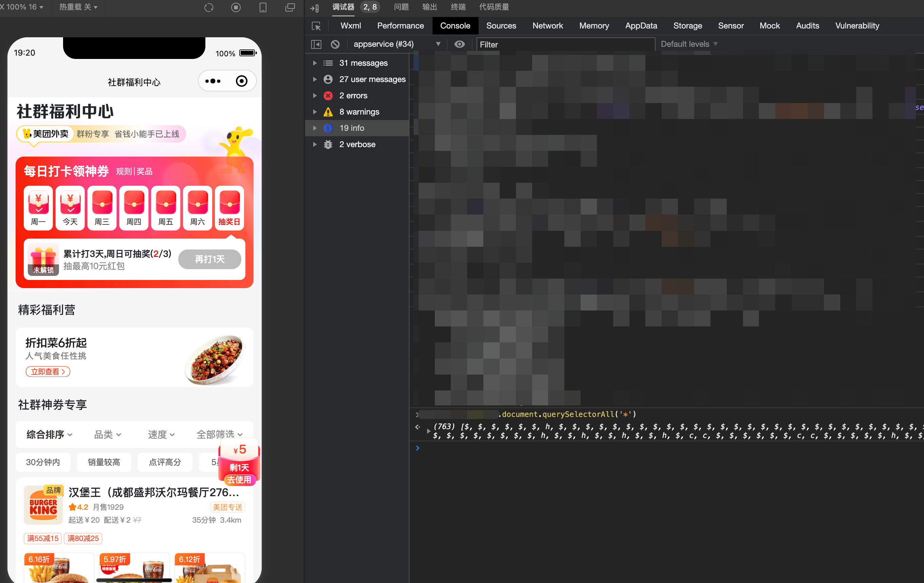Select the 30分钟内 filter chip
The height and width of the screenshot is (583, 924).
43,462
